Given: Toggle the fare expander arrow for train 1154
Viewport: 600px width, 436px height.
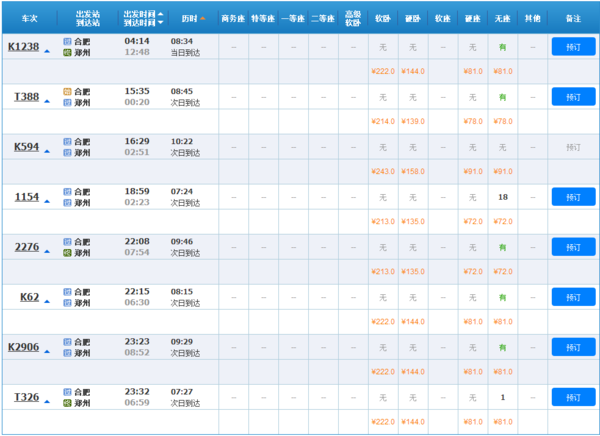Looking at the screenshot, I should pos(47,198).
